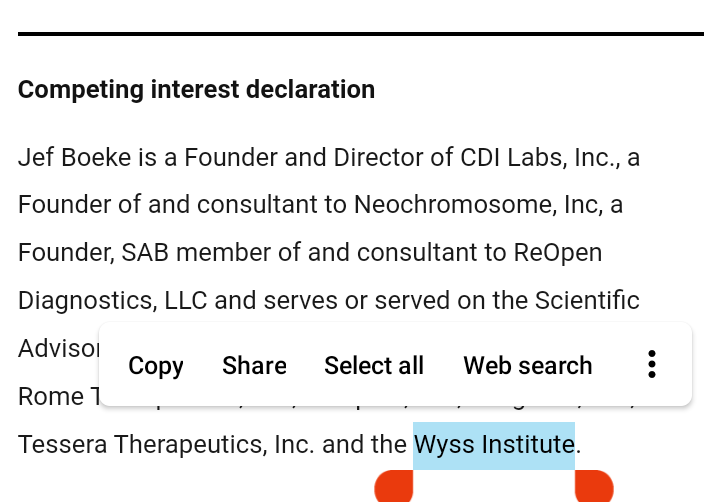
Task: Copy the selected text
Action: click(156, 366)
